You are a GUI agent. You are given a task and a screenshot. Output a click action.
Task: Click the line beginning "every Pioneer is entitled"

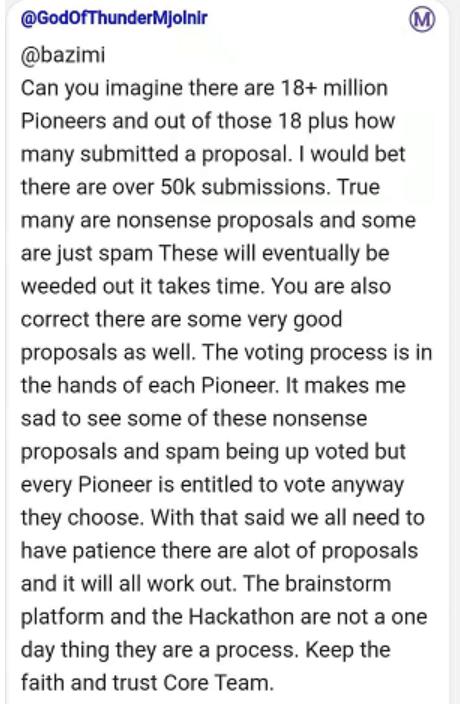213,485
